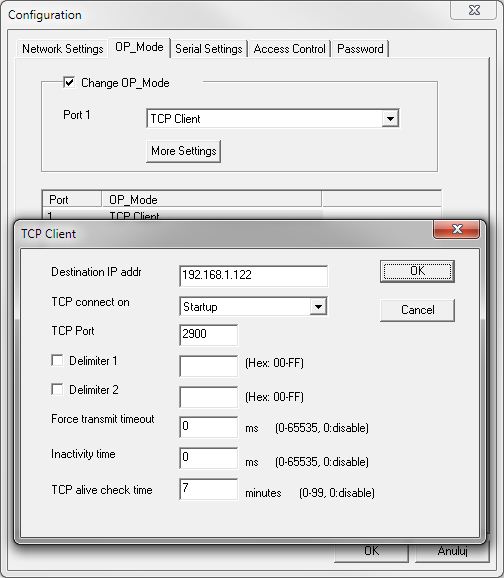This screenshot has width=504, height=578.
Task: Click the Destination IP addr field
Action: [x=253, y=276]
